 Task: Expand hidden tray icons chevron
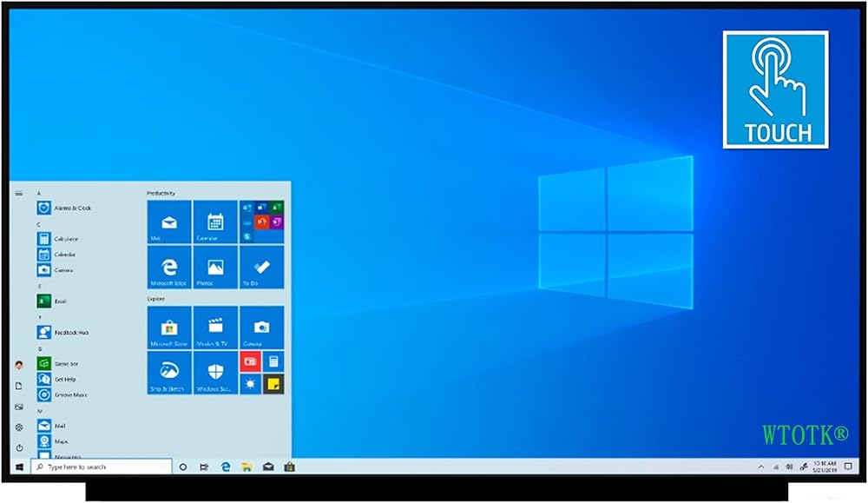pyautogui.click(x=761, y=467)
